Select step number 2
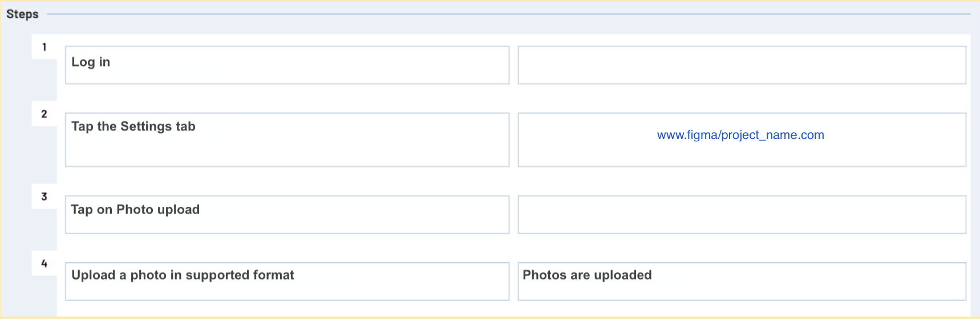 coord(44,114)
